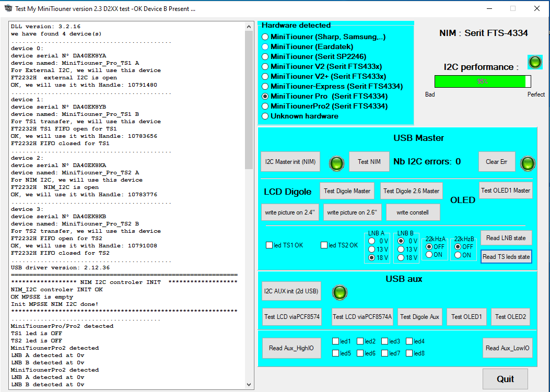The height and width of the screenshot is (392, 550).
Task: Set LNB B to 13 V
Action: coord(401,250)
